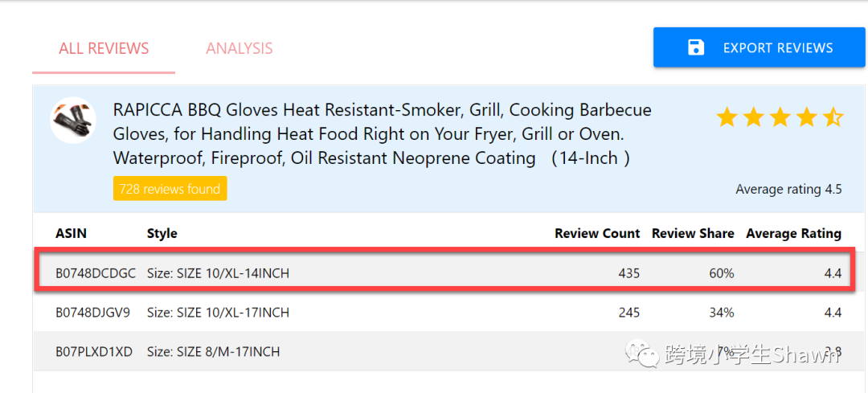Image resolution: width=868 pixels, height=393 pixels.
Task: Click the RAPICCA BBQ Gloves product title
Action: pyautogui.click(x=383, y=133)
